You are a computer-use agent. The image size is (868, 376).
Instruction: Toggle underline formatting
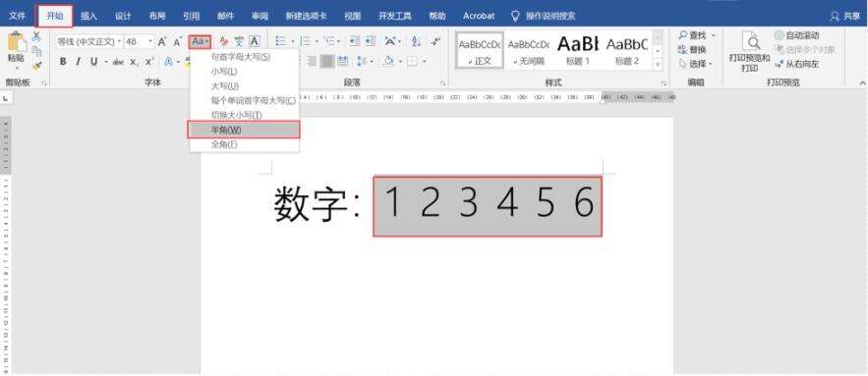coord(93,62)
